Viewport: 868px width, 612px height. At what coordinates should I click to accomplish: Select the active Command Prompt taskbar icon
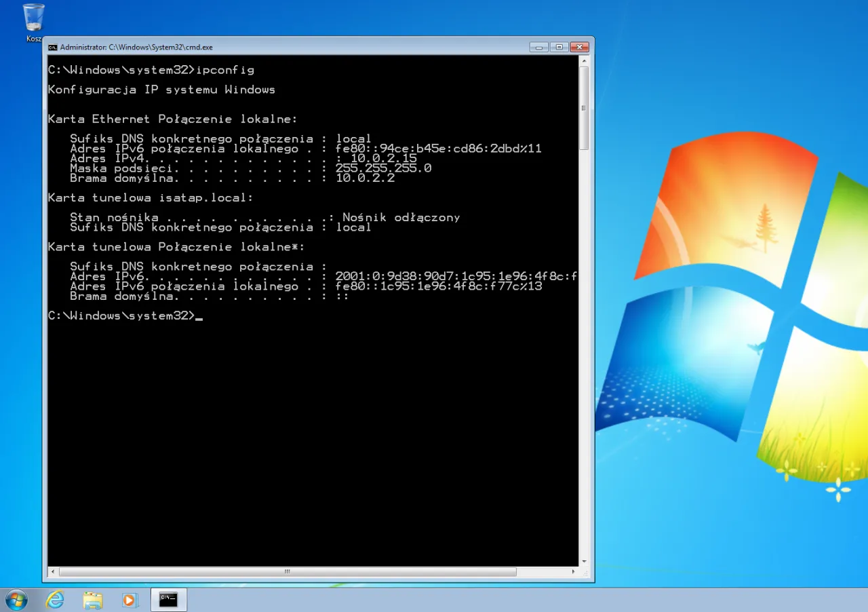point(167,599)
